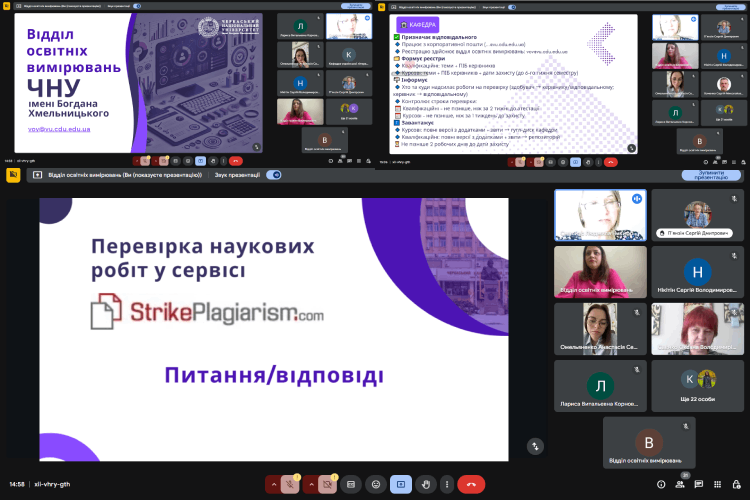The image size is (750, 500).
Task: Toggle 'Звук презентації' switch in bottom window
Action: 274,175
